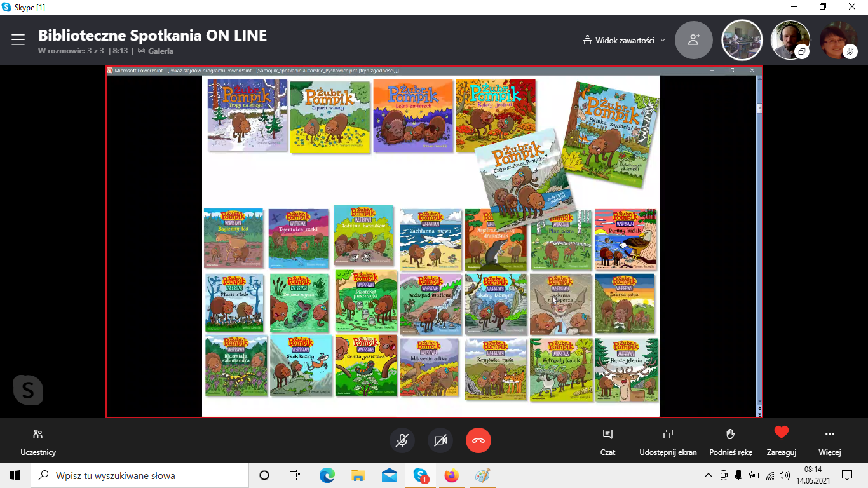This screenshot has width=868, height=488.
Task: Open the Windows Start menu
Action: (x=15, y=475)
